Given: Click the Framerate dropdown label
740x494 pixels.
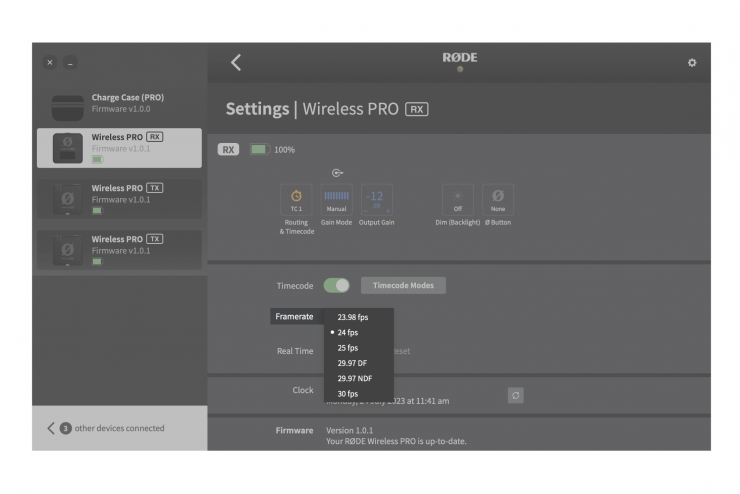Looking at the screenshot, I should (x=294, y=316).
